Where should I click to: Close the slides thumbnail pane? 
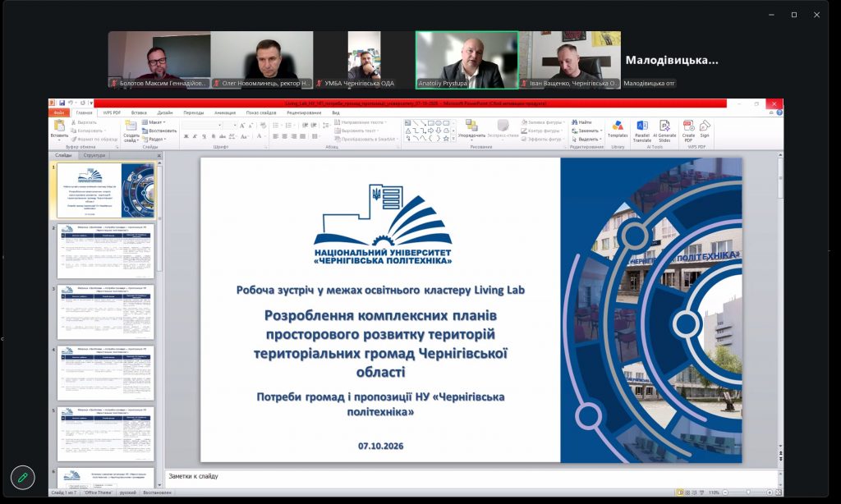pyautogui.click(x=159, y=155)
